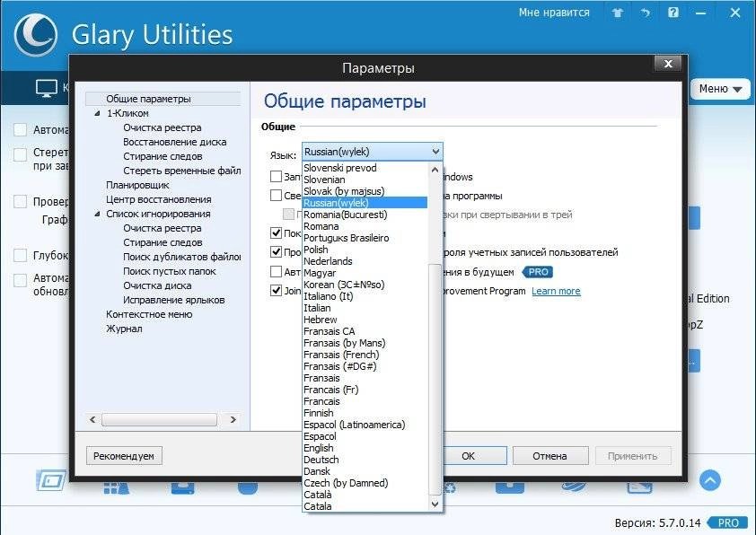Minimize the Glary Utilities main window
Viewport: 756px width, 535px height.
[701, 13]
